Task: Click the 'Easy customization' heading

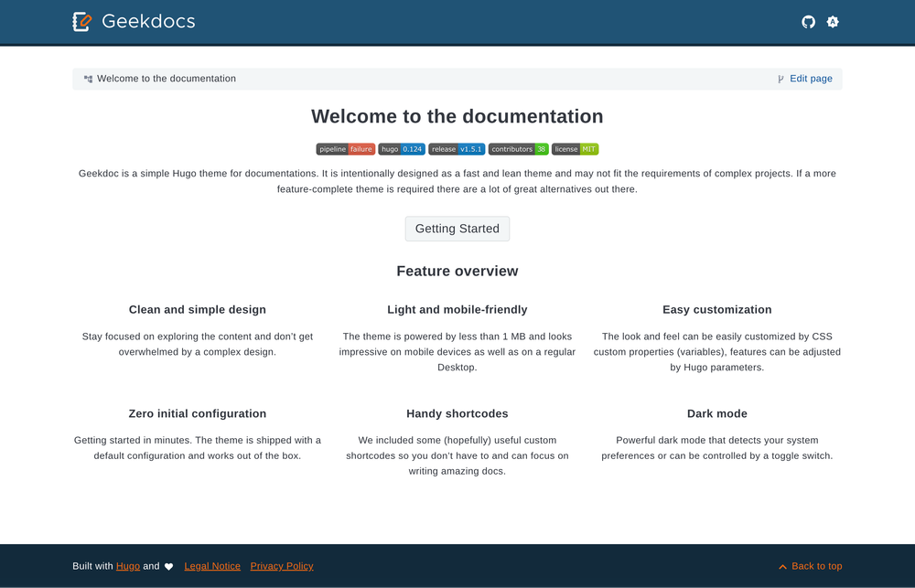Action: point(717,310)
